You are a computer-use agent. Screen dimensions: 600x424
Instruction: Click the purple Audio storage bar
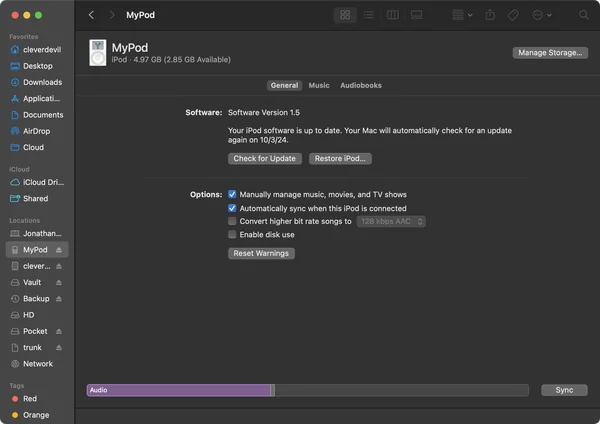179,390
